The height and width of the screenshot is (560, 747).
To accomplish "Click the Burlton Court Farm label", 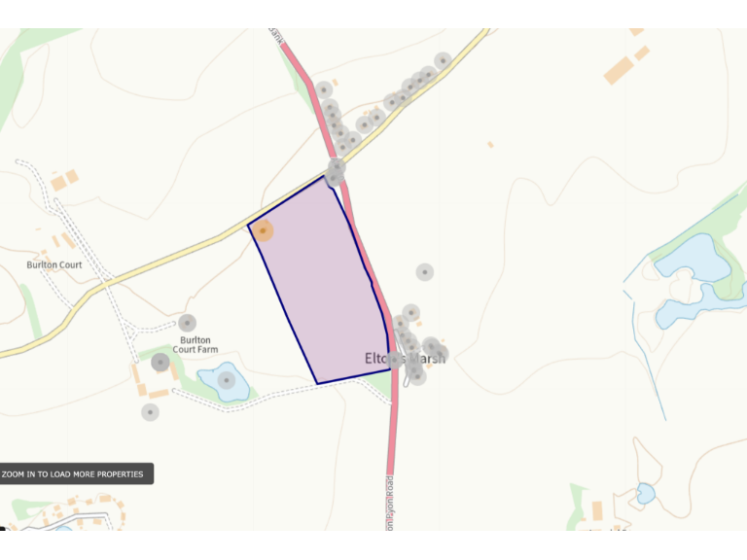I will 196,345.
